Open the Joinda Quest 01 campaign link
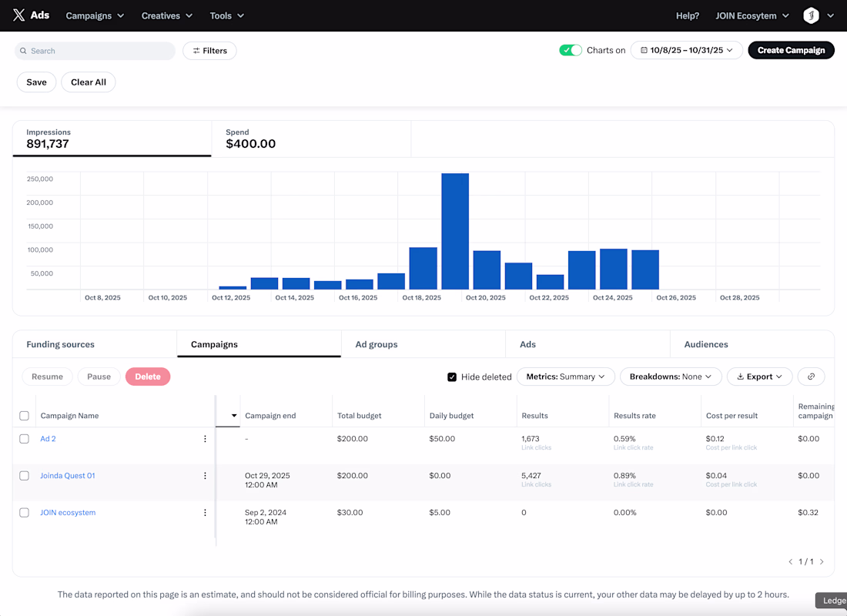Image resolution: width=847 pixels, height=616 pixels. [68, 476]
